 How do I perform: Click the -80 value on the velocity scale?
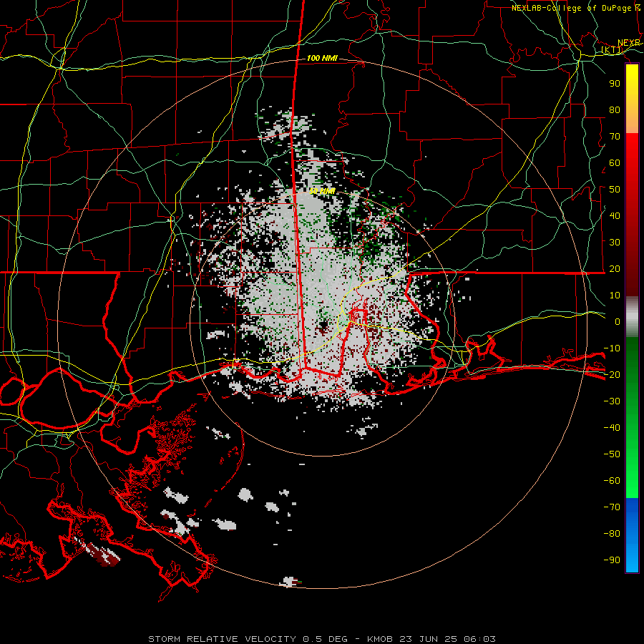click(x=612, y=534)
